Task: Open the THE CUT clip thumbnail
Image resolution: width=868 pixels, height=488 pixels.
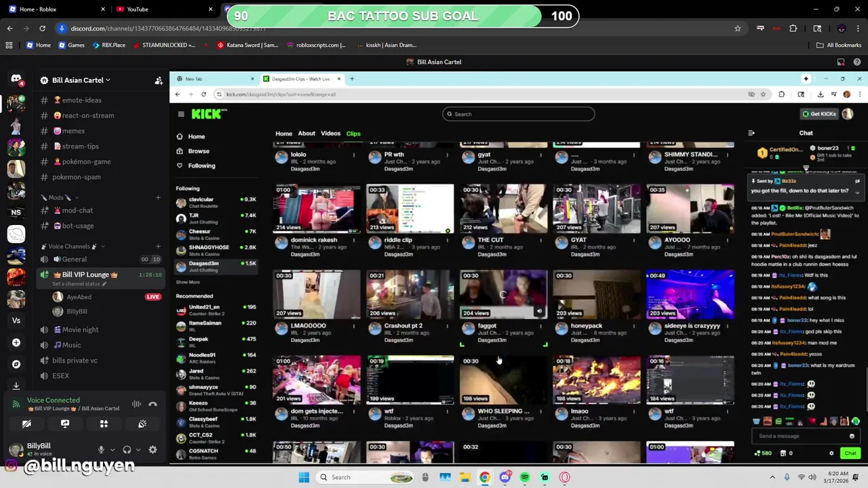Action: click(503, 209)
